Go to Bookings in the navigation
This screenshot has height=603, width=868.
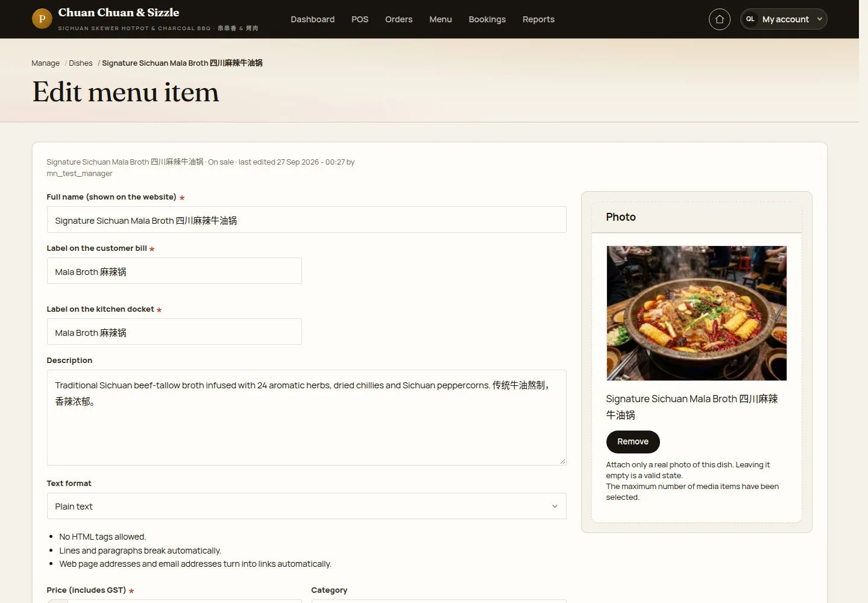tap(487, 19)
